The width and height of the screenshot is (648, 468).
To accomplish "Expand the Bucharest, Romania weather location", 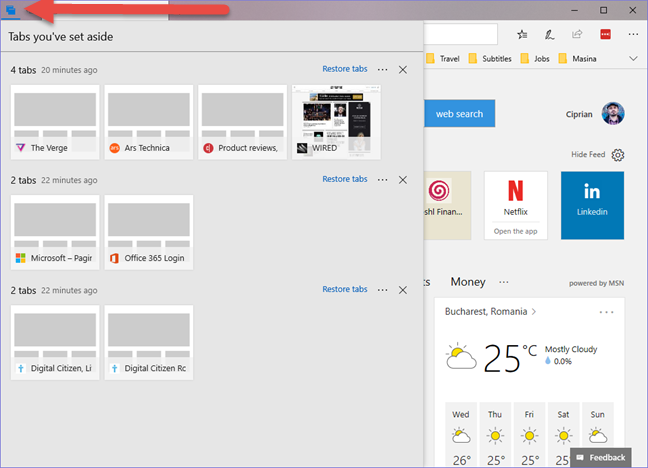I will click(490, 311).
